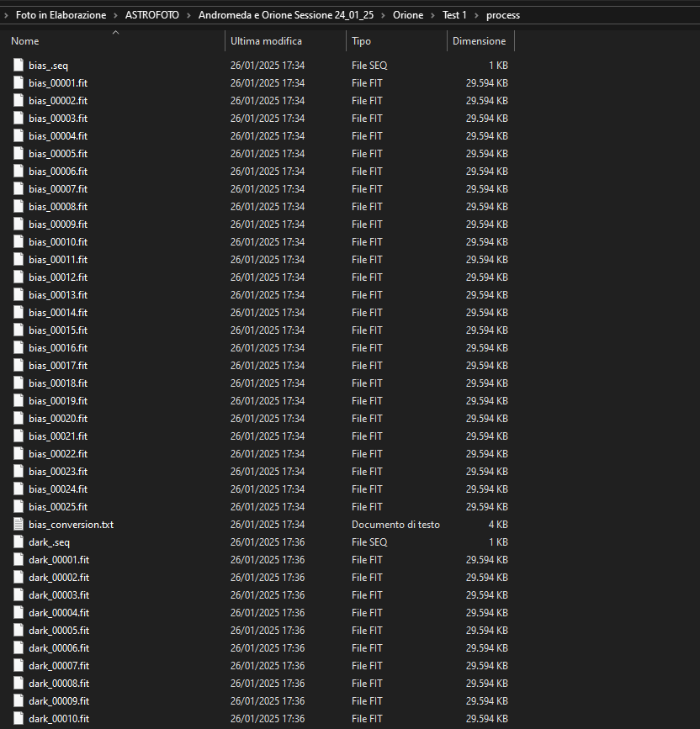This screenshot has height=729, width=700.
Task: Click the bias_.seq file icon
Action: point(19,65)
